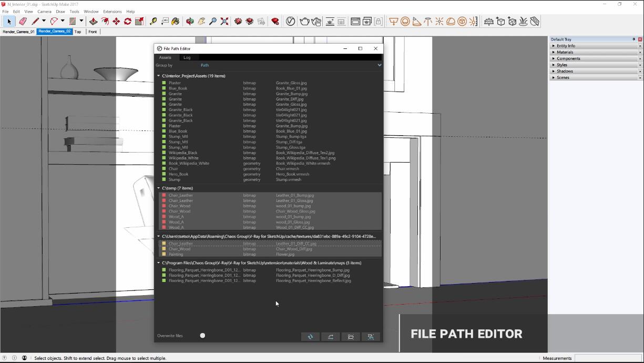
Task: Click the V-Ray teapot Render button
Action: tap(305, 22)
